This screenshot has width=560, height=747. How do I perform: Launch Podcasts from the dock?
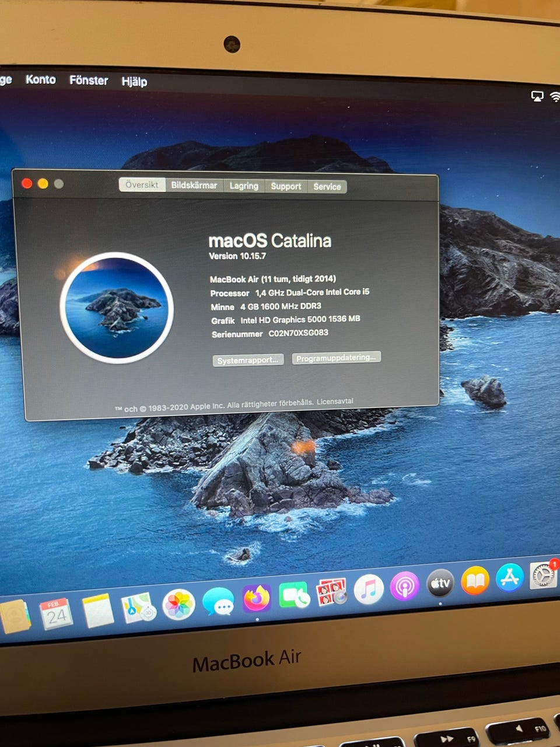click(405, 586)
